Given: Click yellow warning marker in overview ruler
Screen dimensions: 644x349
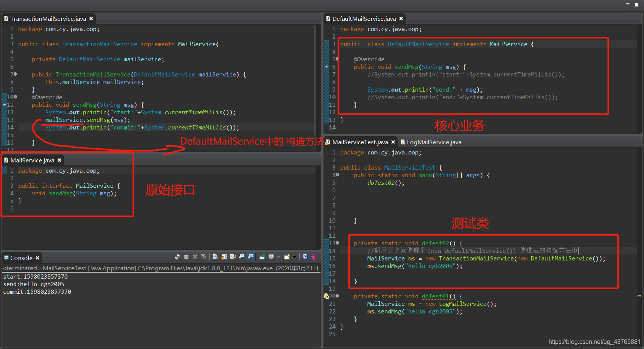Looking at the screenshot, I should tap(639, 296).
